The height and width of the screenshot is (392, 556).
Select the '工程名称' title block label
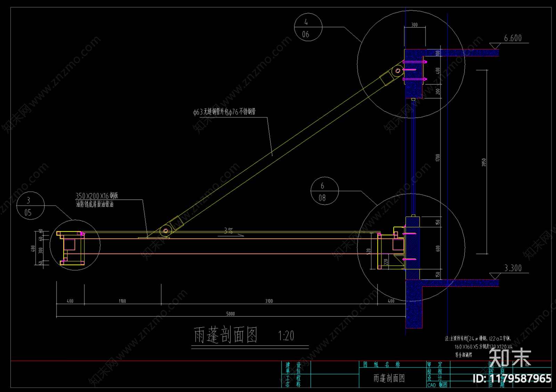click(293, 381)
